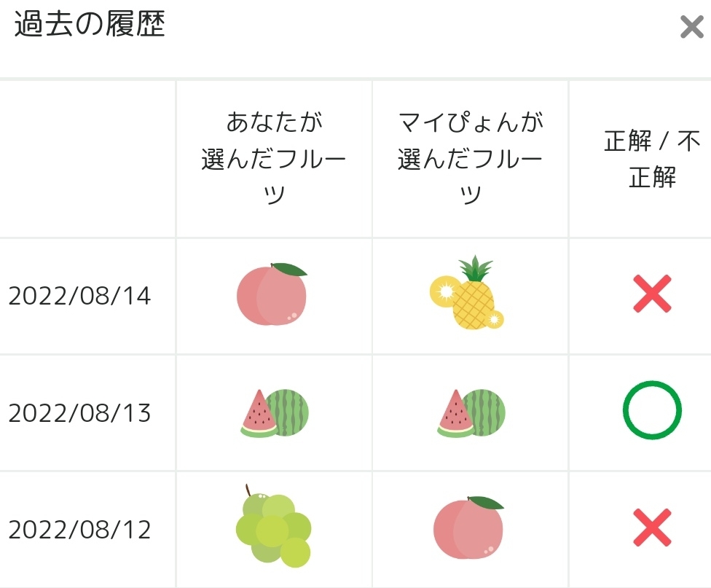Screen dimensions: 711x588
Task: Click the マイぴょんが選んだフルーツ column header
Action: (471, 159)
